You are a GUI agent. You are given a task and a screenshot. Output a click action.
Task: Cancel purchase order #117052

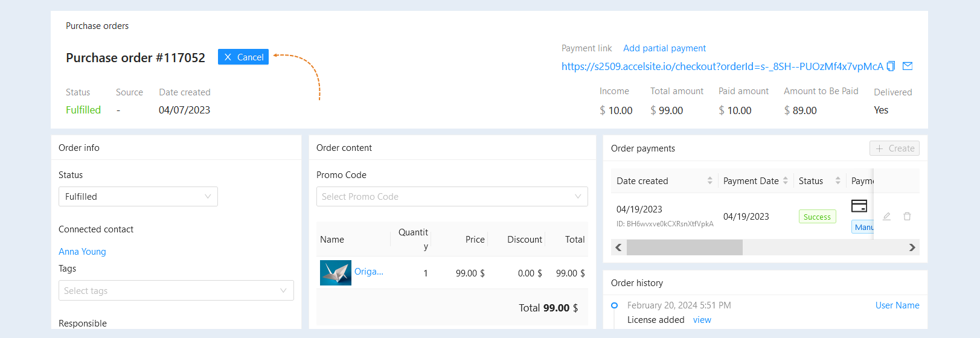(x=243, y=57)
